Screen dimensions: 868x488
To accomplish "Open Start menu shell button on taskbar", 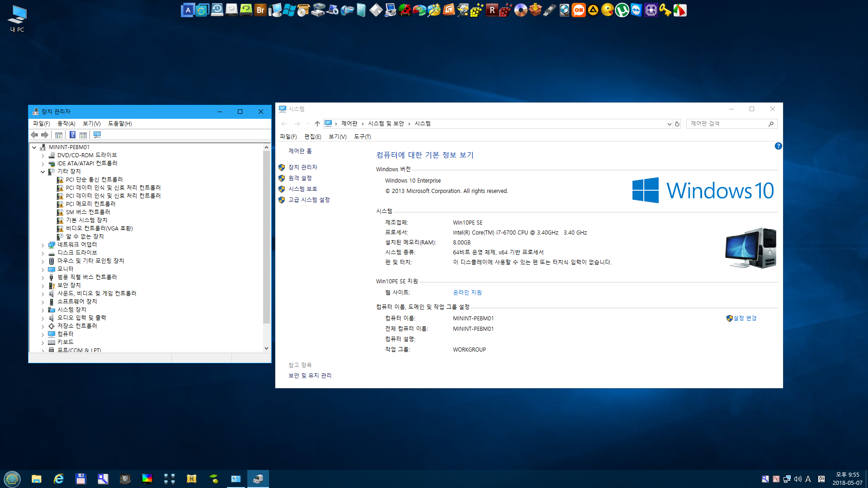I will [12, 479].
